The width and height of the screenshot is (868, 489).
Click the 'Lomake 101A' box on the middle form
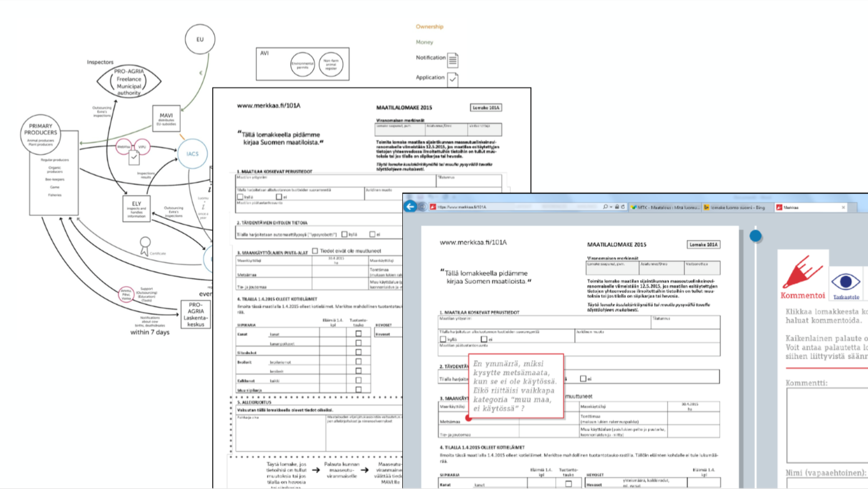[x=486, y=108]
